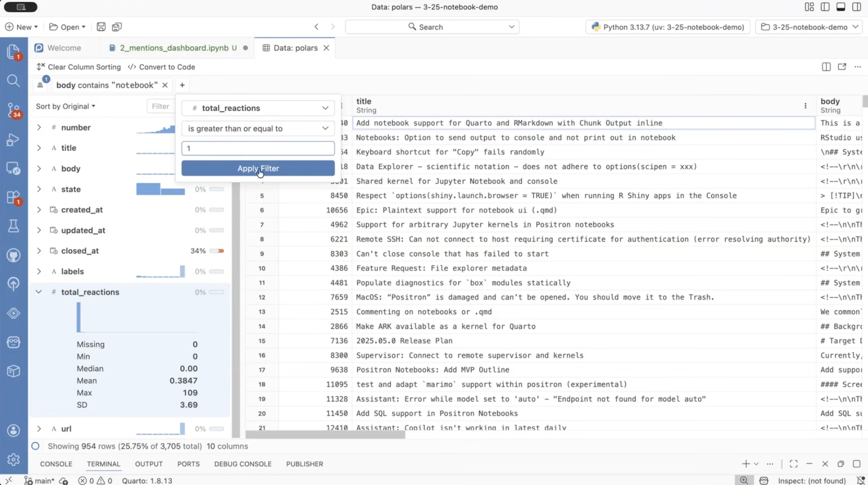Open the Testing flask icon
868x485 pixels.
(x=13, y=226)
